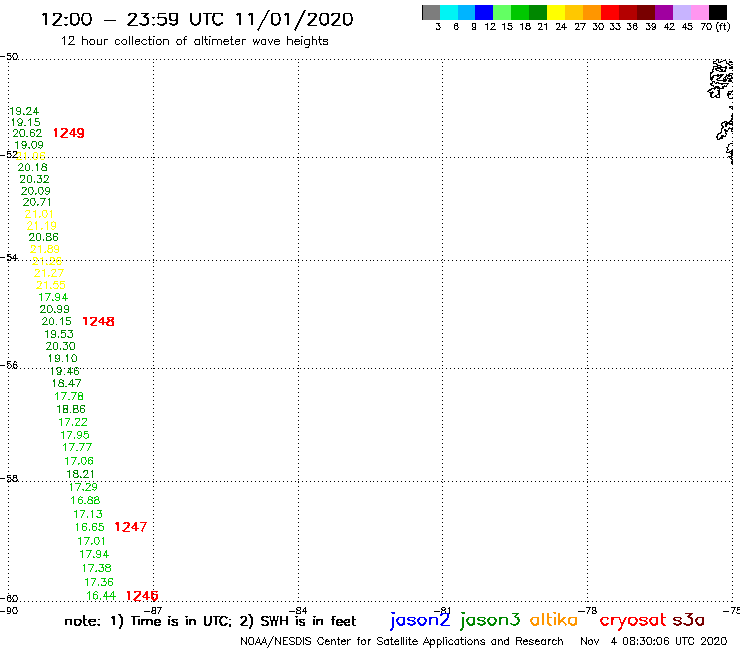Viewport: 740px width, 650px height.
Task: Click the (ft) unit label in color scale
Action: coord(723,27)
